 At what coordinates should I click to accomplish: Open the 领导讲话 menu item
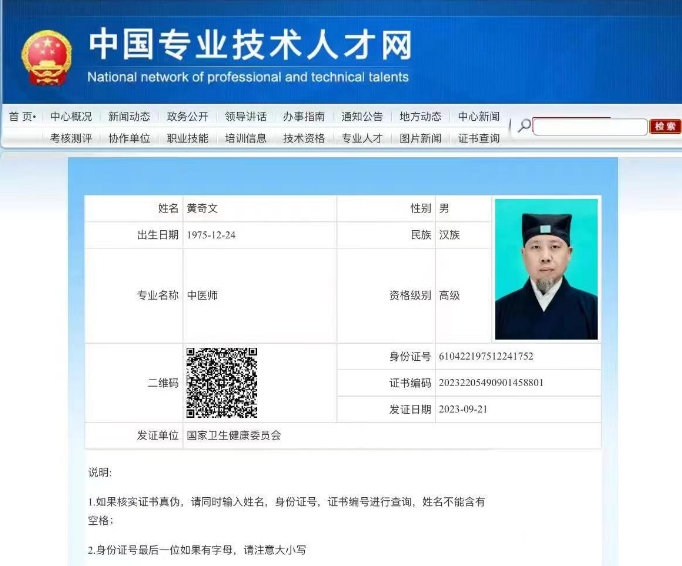point(246,116)
